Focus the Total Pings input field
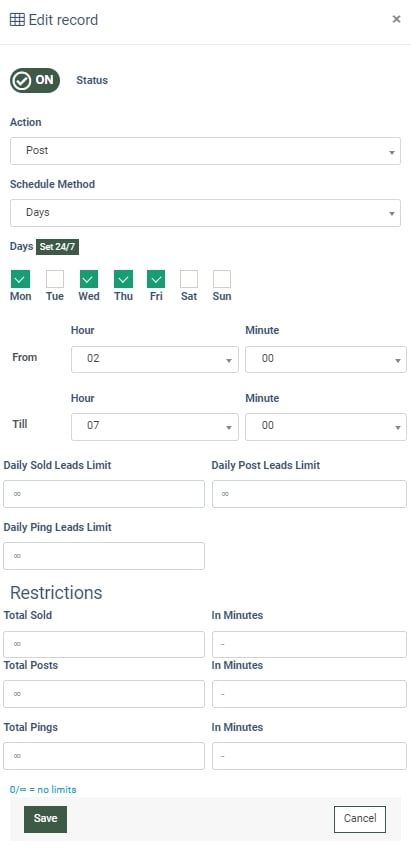This screenshot has height=851, width=411. click(x=104, y=756)
